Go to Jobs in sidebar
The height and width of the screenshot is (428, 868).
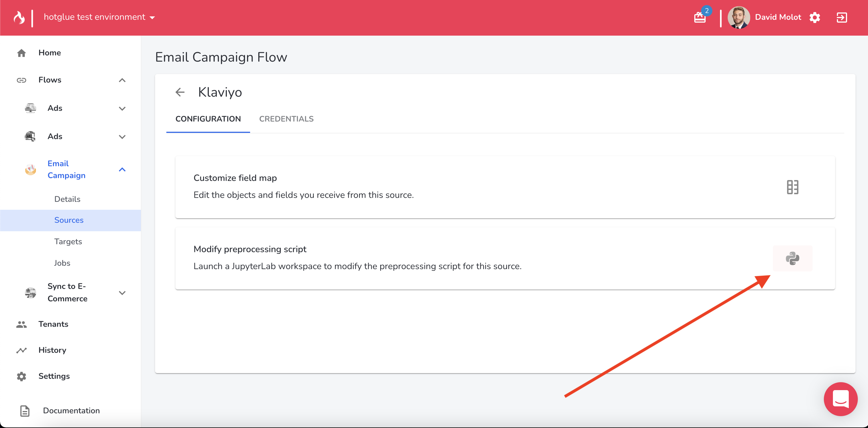(x=62, y=263)
